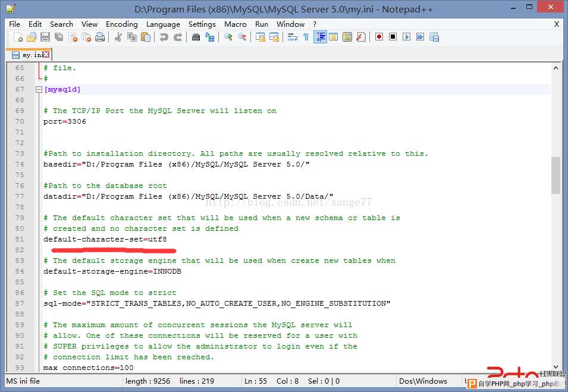568x392 pixels.
Task: Close the my.ini tab with red X
Action: tap(46, 54)
